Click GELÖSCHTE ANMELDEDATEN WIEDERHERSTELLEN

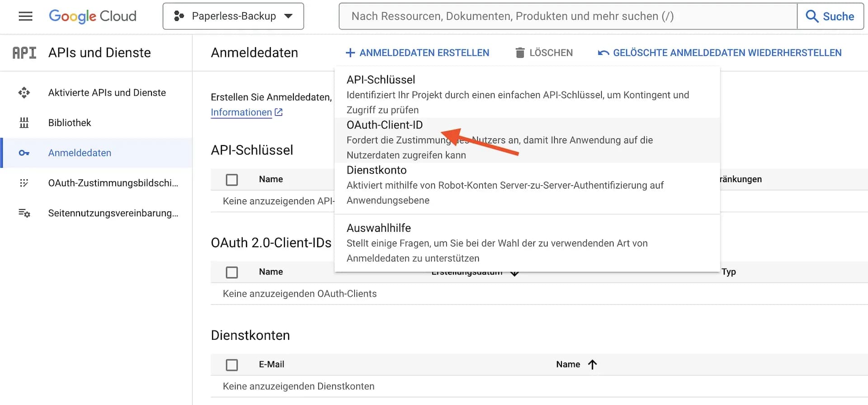click(x=719, y=53)
